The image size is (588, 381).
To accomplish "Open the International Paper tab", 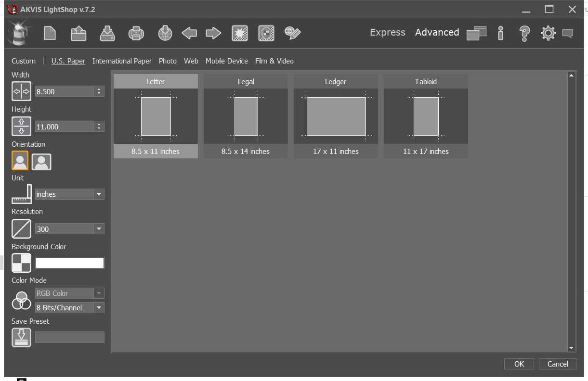I will coord(122,61).
